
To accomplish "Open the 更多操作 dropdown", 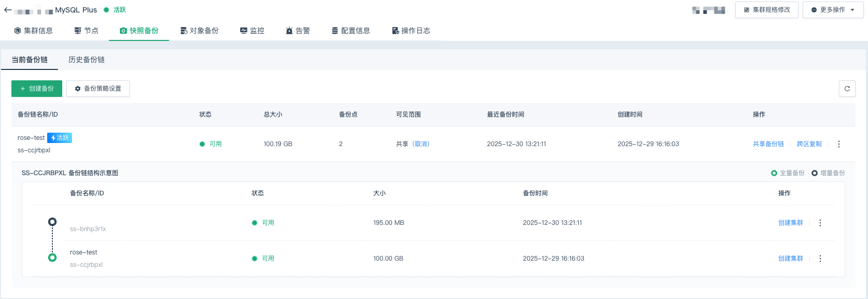I will [x=833, y=10].
